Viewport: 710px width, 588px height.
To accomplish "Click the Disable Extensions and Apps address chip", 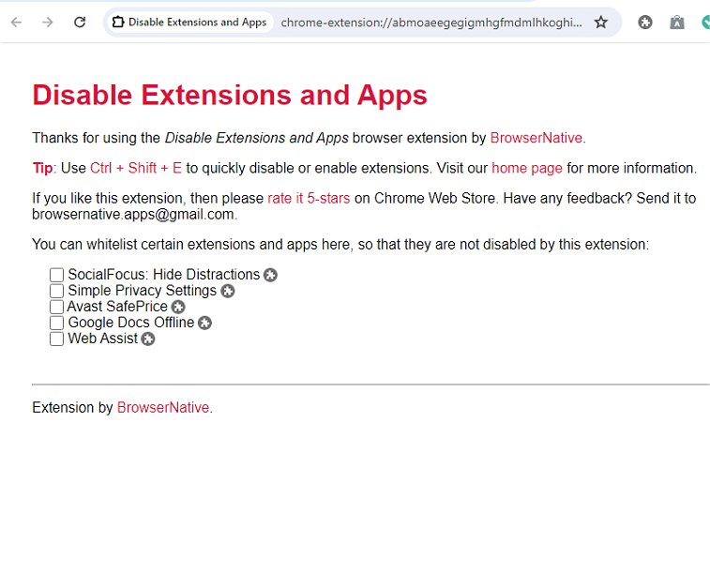I will pos(189,22).
